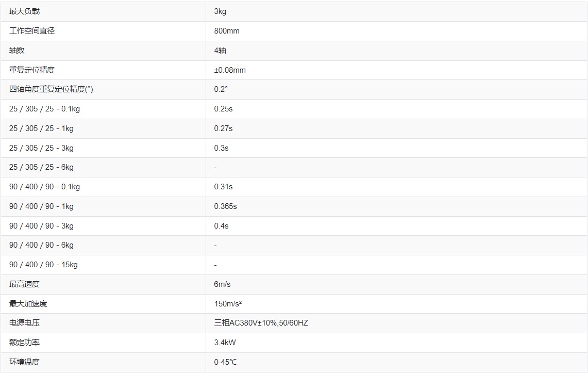Screen dimensions: 588x373
Task: Select the 3.4kW rated power value
Action: (225, 343)
